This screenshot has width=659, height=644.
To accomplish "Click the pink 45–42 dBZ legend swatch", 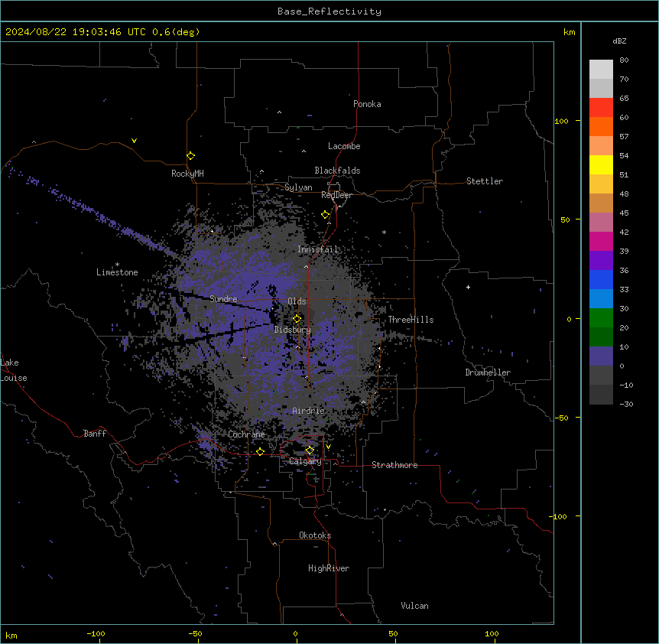I will [601, 223].
